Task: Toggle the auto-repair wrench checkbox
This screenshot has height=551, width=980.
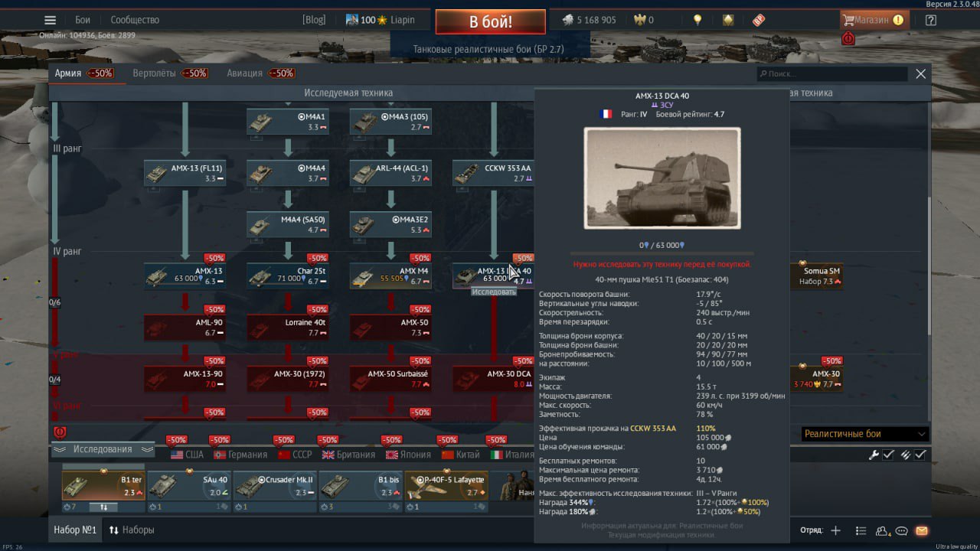Action: 889,455
